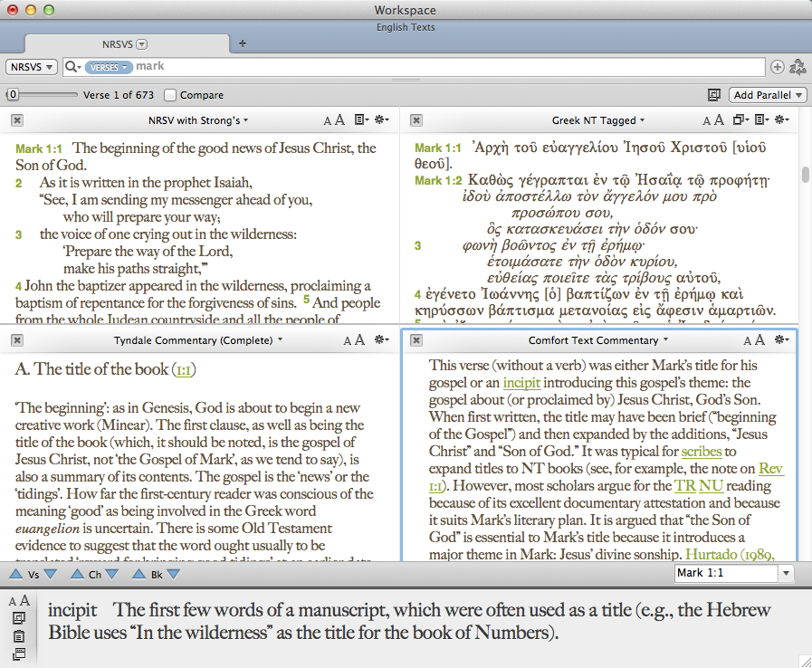
Task: Click the verse position slider handle
Action: pos(13,95)
